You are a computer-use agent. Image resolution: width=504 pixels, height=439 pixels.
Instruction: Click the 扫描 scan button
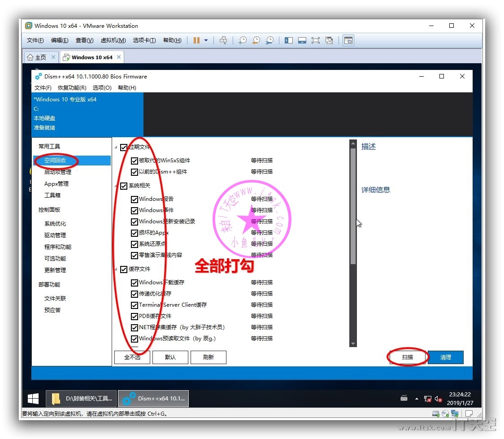pos(407,357)
